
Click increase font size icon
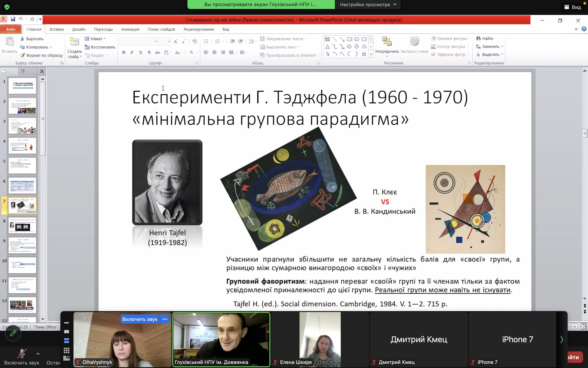coord(176,42)
